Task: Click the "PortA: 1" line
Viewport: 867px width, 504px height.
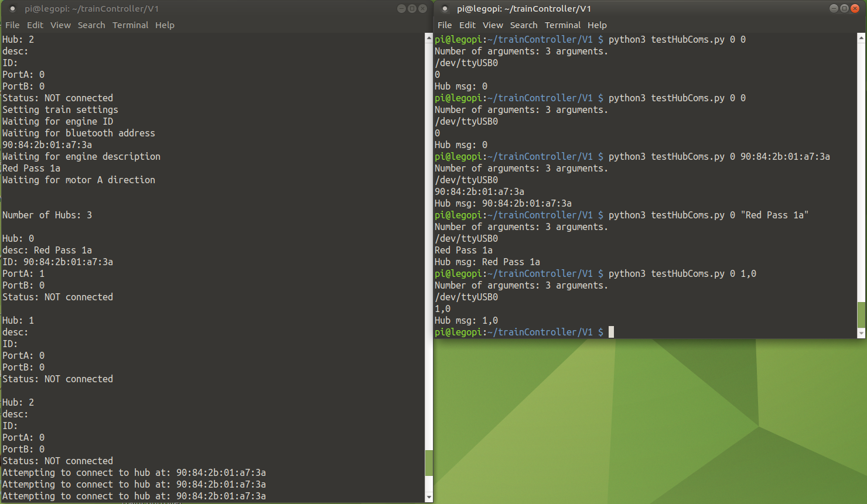Action: click(23, 273)
